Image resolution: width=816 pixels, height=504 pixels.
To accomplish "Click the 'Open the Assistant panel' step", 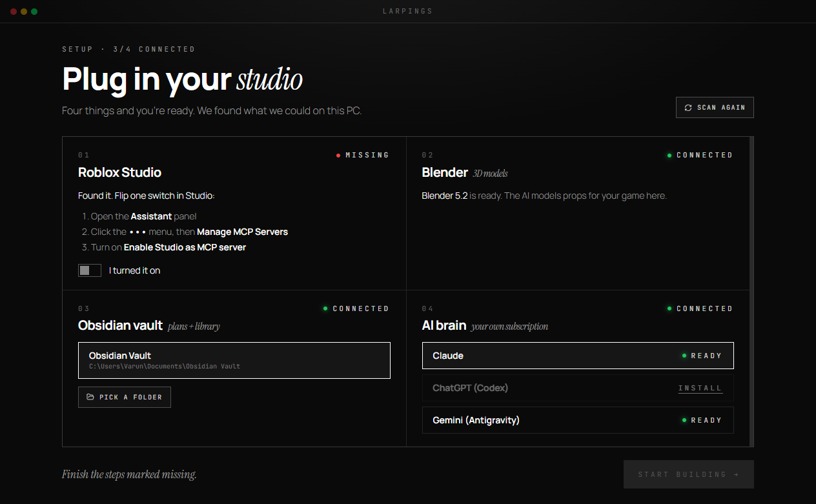I will click(x=143, y=216).
